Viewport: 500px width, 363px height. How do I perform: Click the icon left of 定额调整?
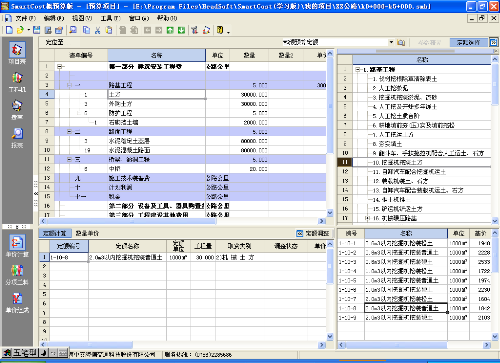[x=300, y=233]
